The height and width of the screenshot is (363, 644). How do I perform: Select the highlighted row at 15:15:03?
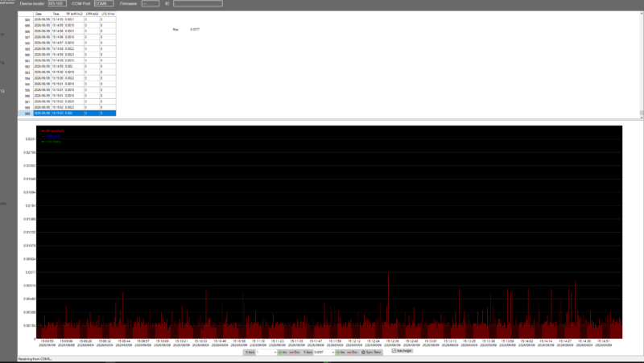[67, 113]
